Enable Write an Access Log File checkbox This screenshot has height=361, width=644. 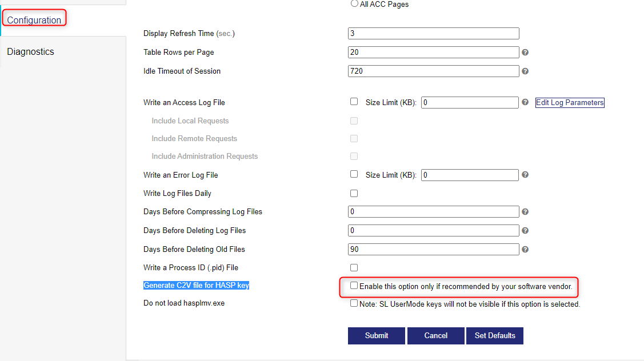coord(354,102)
